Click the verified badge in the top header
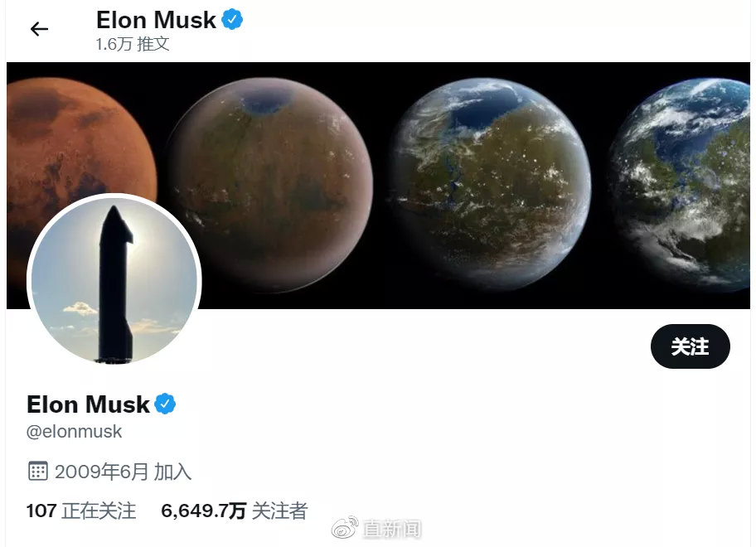This screenshot has height=547, width=756. [x=232, y=20]
